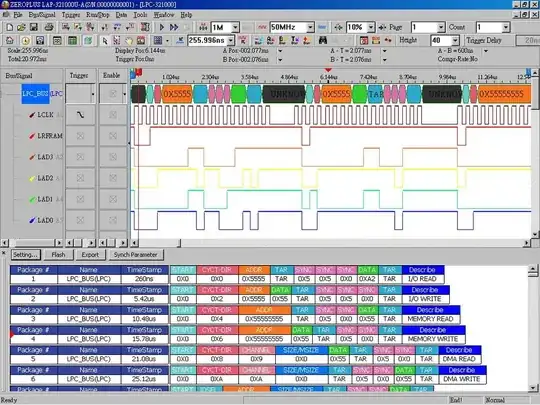Open the 50MHz sample rate dropdown
The width and height of the screenshot is (540, 405).
point(310,27)
